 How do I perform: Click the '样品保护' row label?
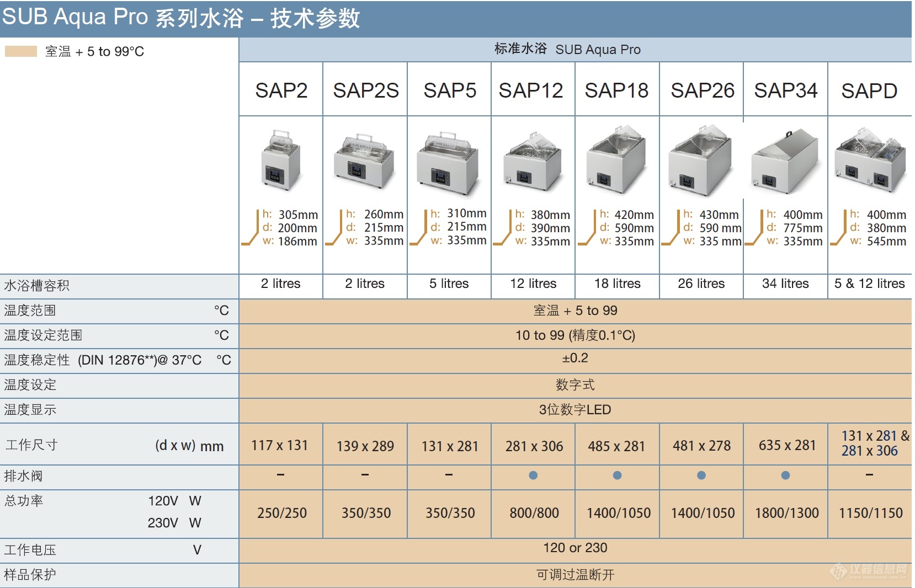30,575
